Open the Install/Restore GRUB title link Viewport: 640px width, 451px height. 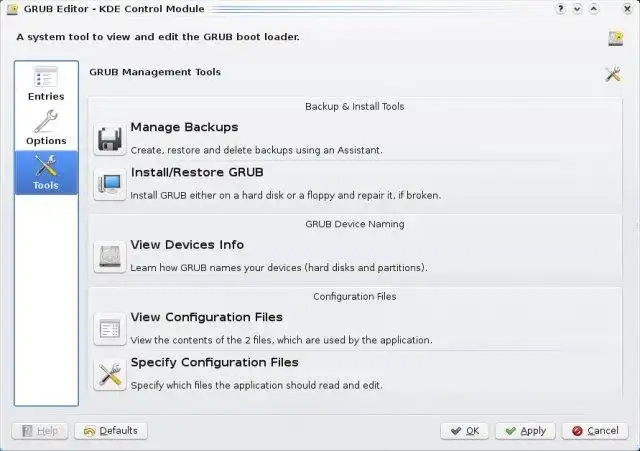(197, 173)
